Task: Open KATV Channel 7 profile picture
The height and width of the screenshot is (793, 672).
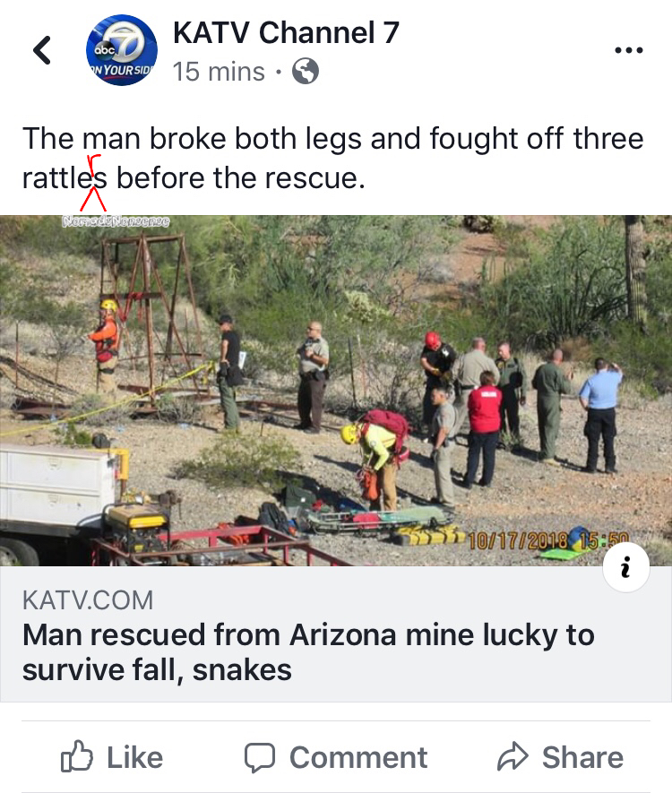Action: (122, 50)
